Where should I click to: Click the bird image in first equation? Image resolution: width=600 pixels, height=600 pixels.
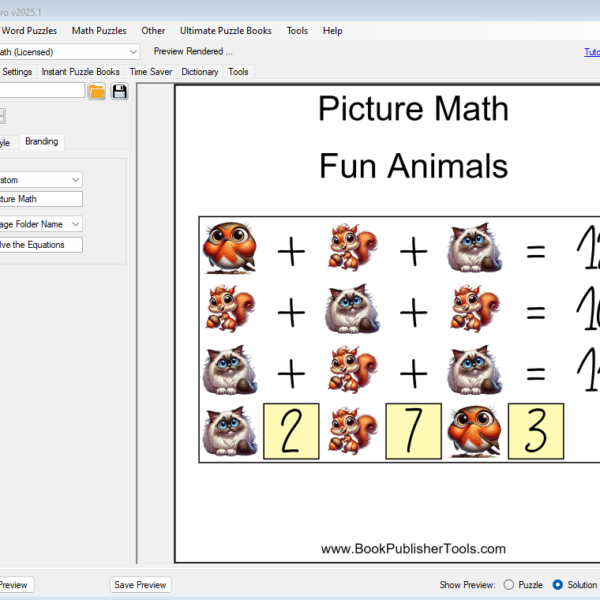(x=230, y=249)
